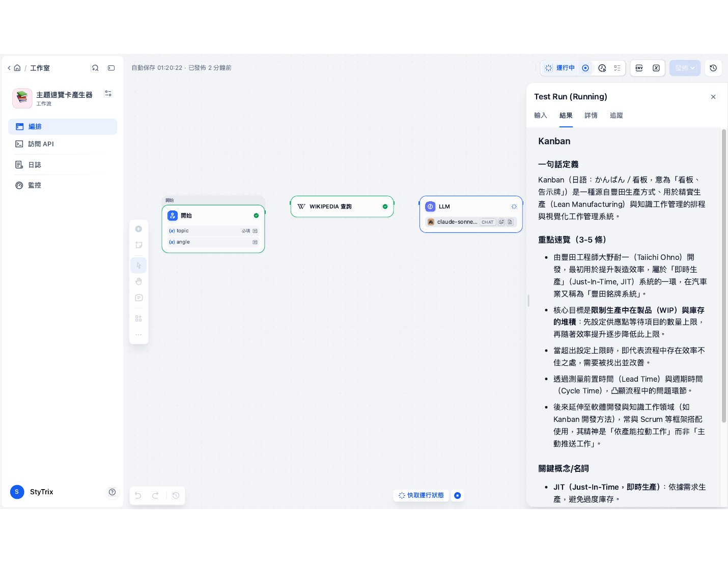Expand the more options ellipsis in canvas toolbar

[x=138, y=335]
